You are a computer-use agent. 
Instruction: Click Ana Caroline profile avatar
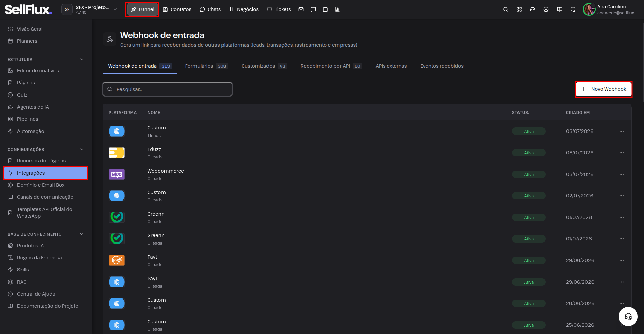(589, 9)
